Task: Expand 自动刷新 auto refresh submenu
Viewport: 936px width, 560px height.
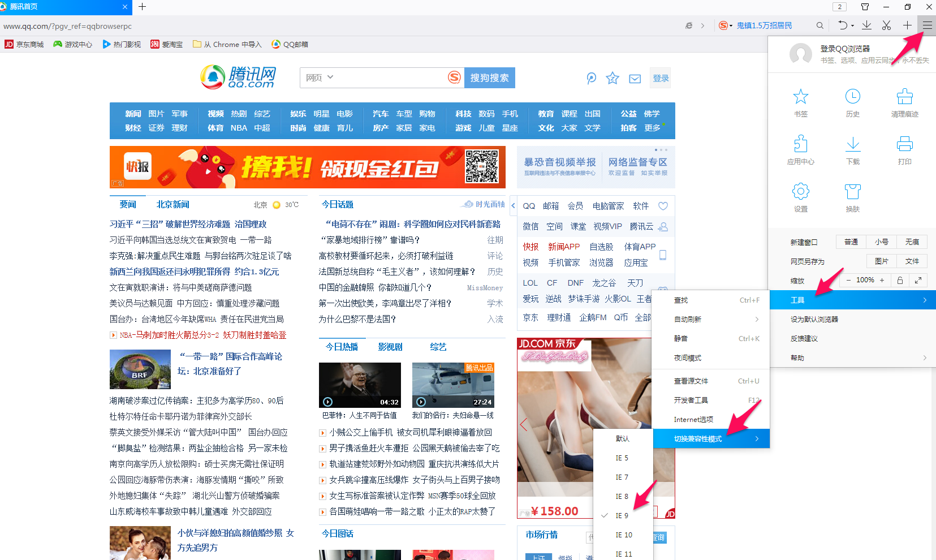Action: (x=710, y=319)
